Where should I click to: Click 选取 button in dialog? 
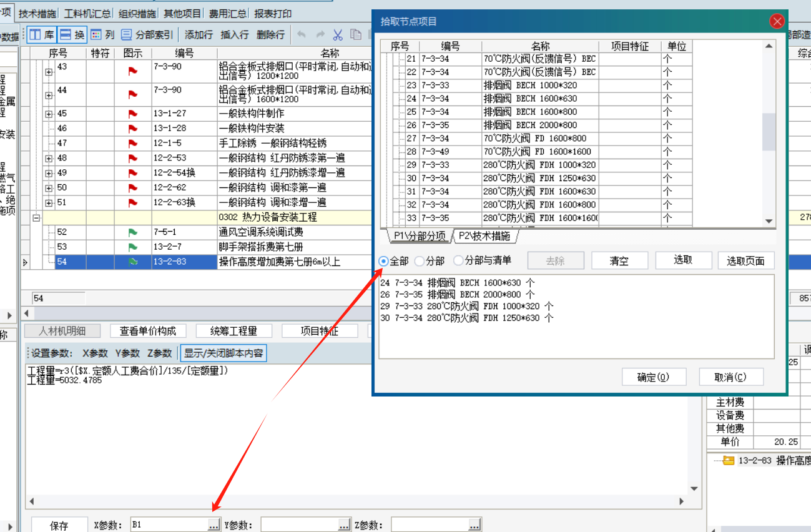[684, 260]
